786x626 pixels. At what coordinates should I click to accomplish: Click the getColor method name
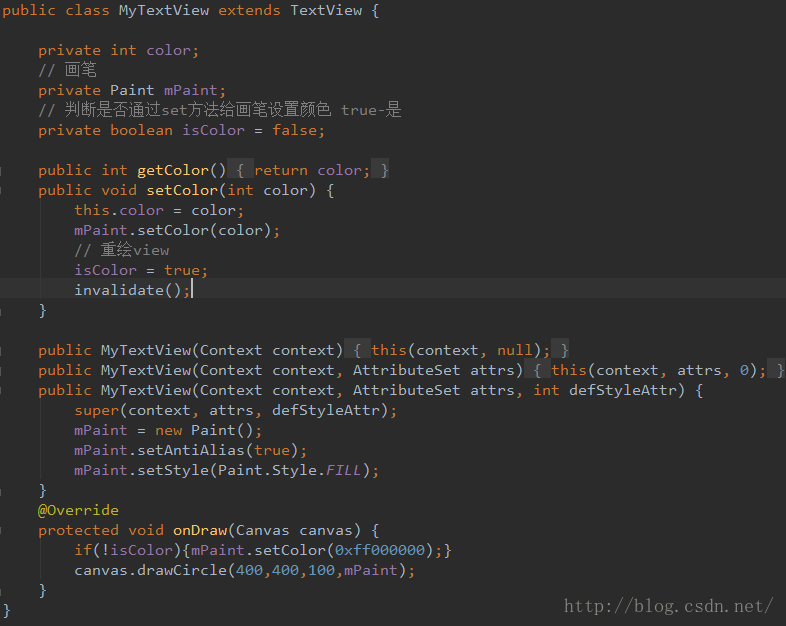(173, 170)
